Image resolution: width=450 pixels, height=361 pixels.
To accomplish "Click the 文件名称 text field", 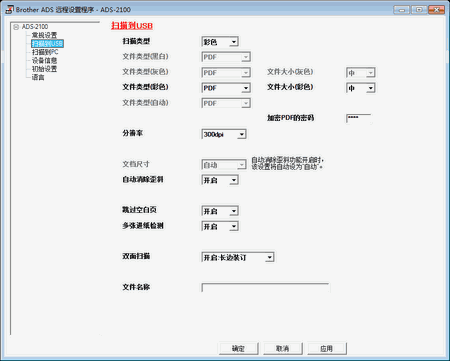I will click(x=266, y=288).
